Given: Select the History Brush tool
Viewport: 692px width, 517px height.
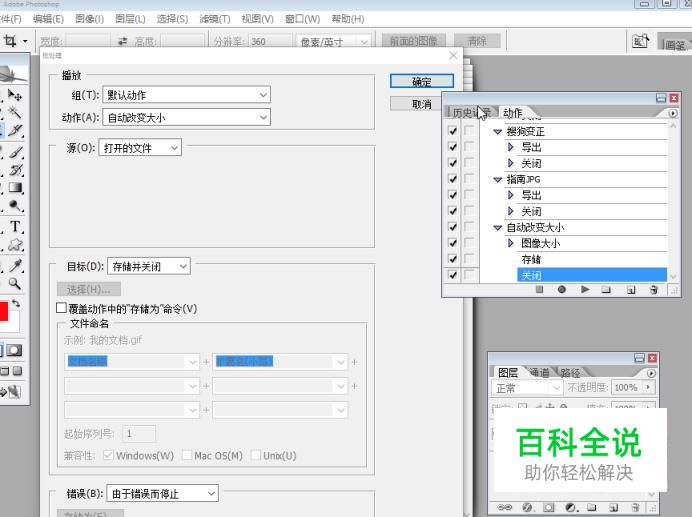Looking at the screenshot, I should [x=15, y=170].
